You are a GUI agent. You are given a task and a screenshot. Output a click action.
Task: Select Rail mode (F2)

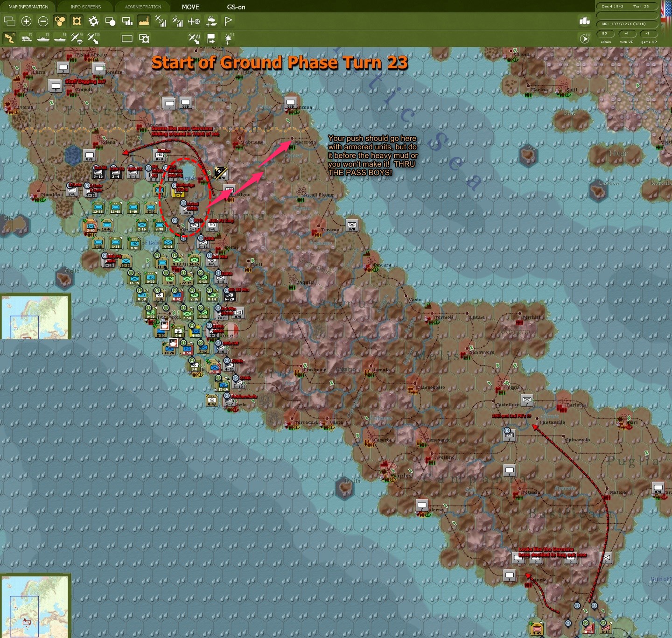click(x=27, y=38)
